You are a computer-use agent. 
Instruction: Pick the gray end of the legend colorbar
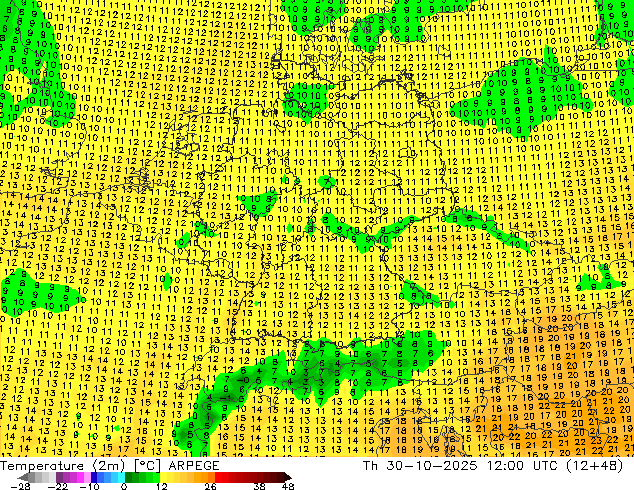[32, 477]
